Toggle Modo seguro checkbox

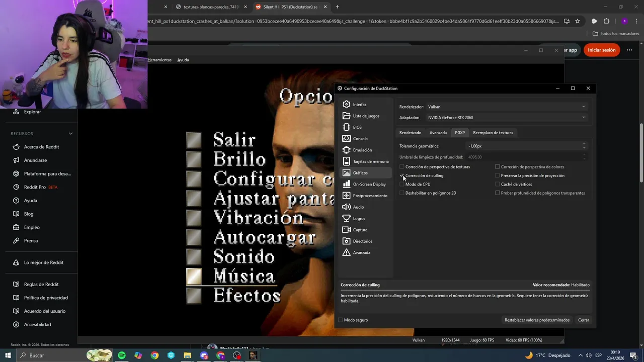(x=353, y=320)
